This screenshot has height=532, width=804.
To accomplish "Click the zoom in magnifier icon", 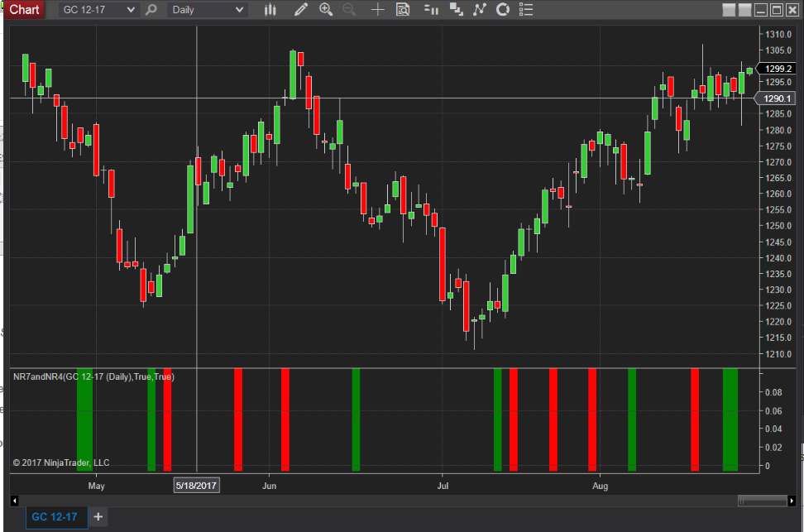I will 326,10.
